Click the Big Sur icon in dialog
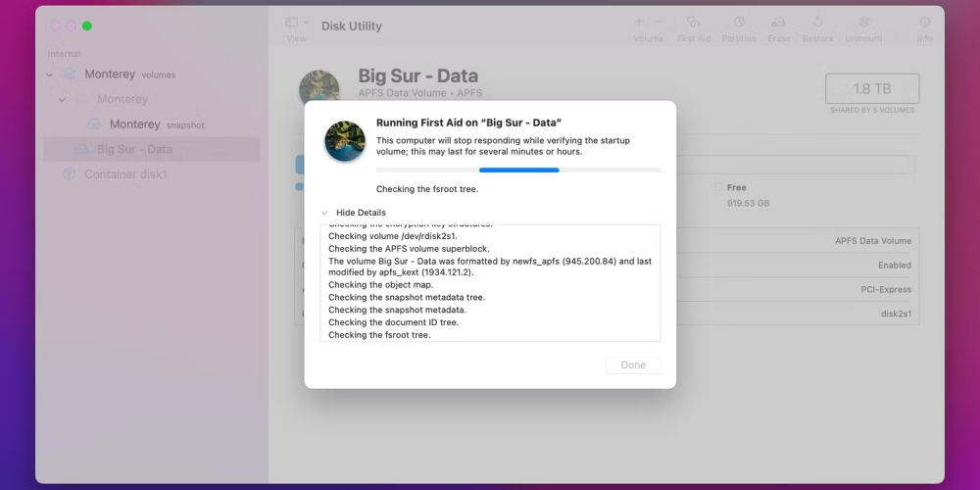The height and width of the screenshot is (490, 980). point(344,141)
